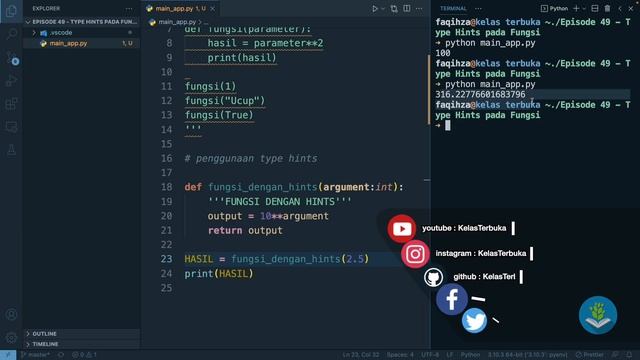Click the synchronize changes icon
640x360 pixels.
pos(61,355)
